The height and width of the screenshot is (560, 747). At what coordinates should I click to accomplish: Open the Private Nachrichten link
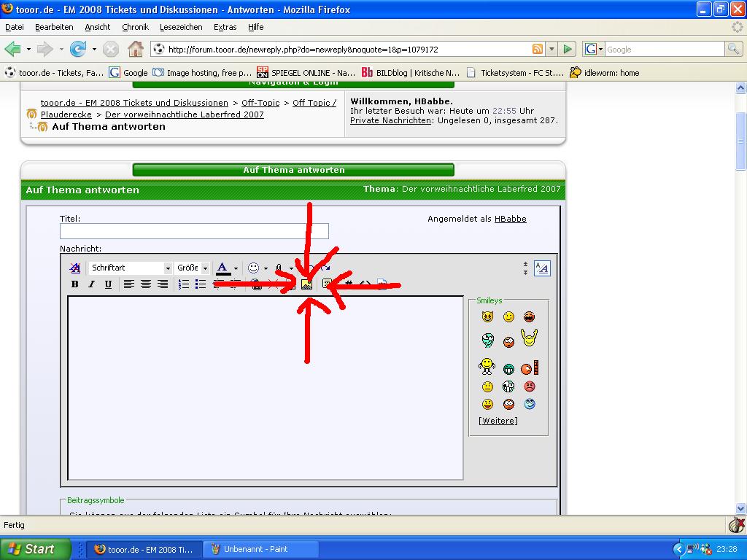[390, 120]
